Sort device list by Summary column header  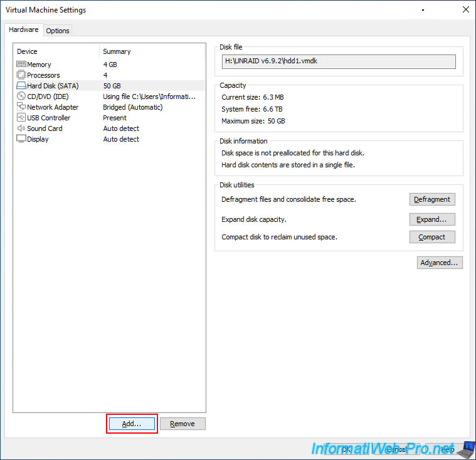click(x=152, y=51)
